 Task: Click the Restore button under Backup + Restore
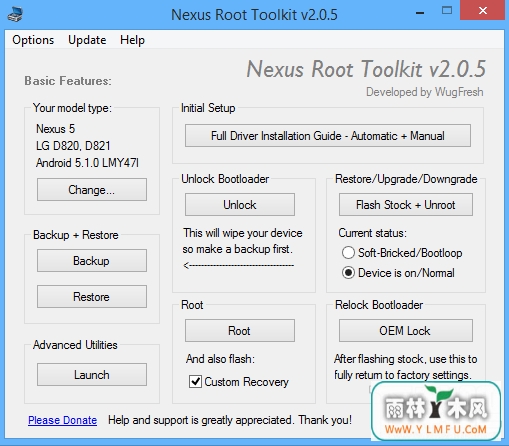click(x=92, y=296)
